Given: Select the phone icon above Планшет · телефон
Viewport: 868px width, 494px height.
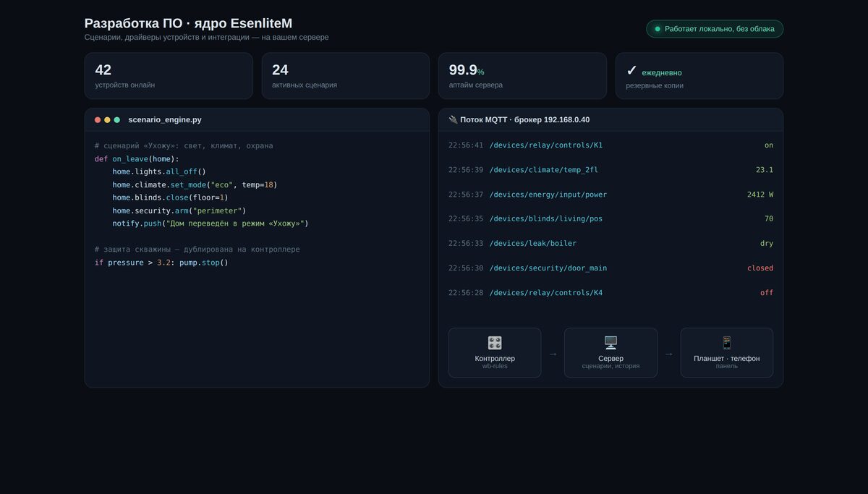Looking at the screenshot, I should click(x=727, y=343).
